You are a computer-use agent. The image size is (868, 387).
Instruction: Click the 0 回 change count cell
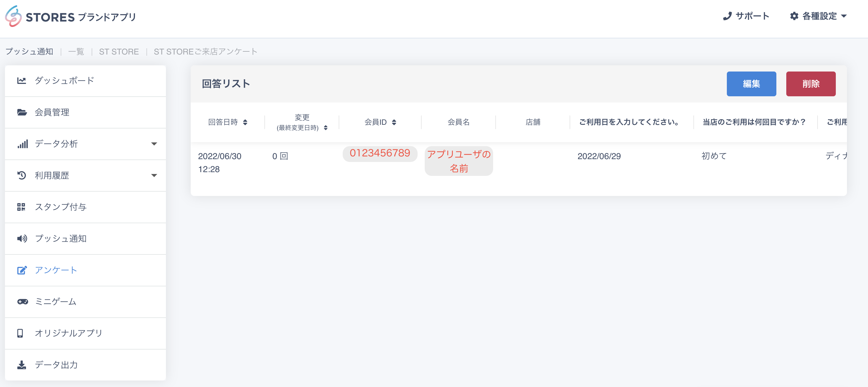280,156
